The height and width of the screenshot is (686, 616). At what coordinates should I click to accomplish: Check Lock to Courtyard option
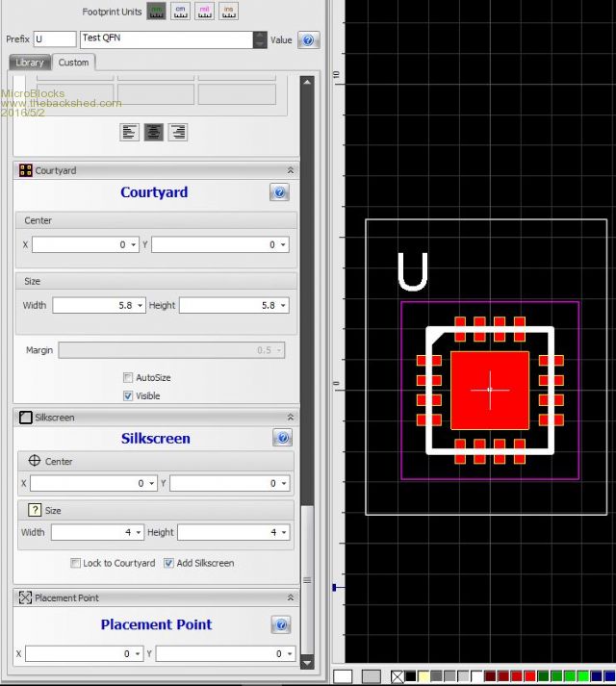point(76,563)
